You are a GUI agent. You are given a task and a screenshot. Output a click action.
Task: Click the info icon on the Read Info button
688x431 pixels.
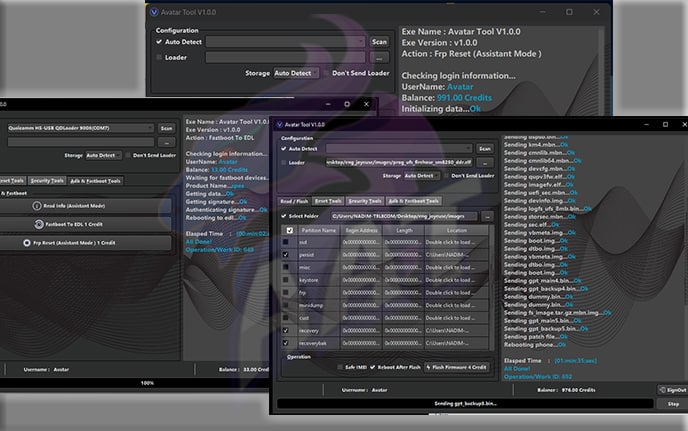pos(37,206)
